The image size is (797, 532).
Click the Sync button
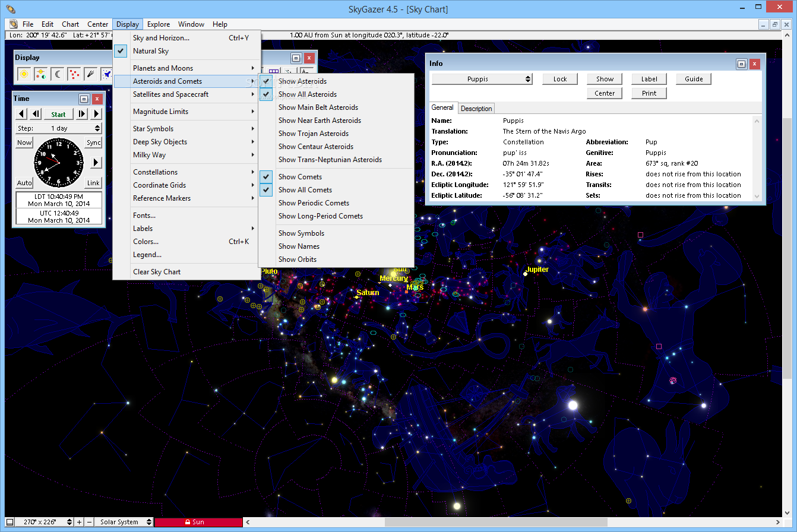94,142
